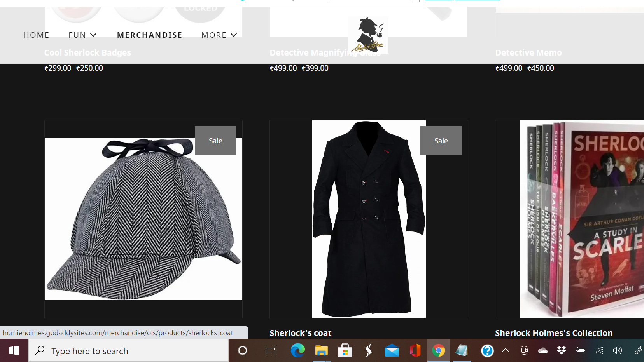Open File Explorer from the taskbar

322,351
